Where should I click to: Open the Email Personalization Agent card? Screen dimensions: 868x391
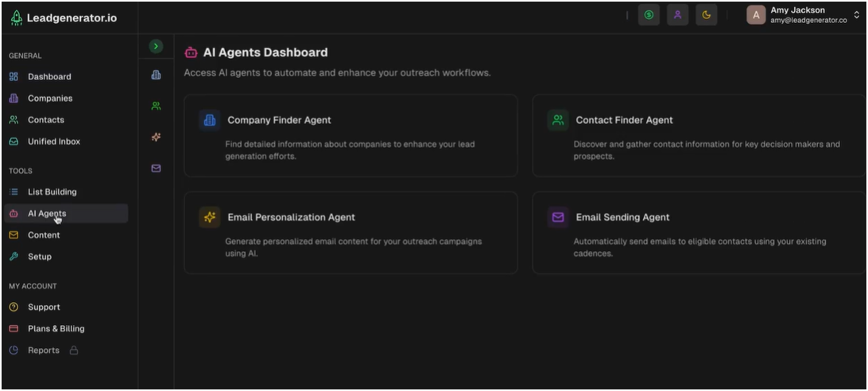coord(351,233)
